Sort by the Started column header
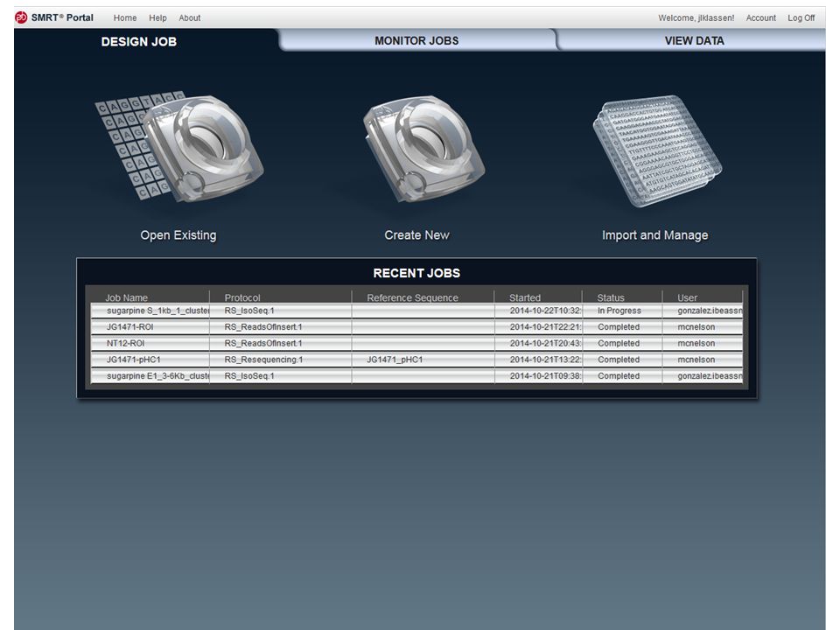The image size is (840, 630). [x=525, y=297]
